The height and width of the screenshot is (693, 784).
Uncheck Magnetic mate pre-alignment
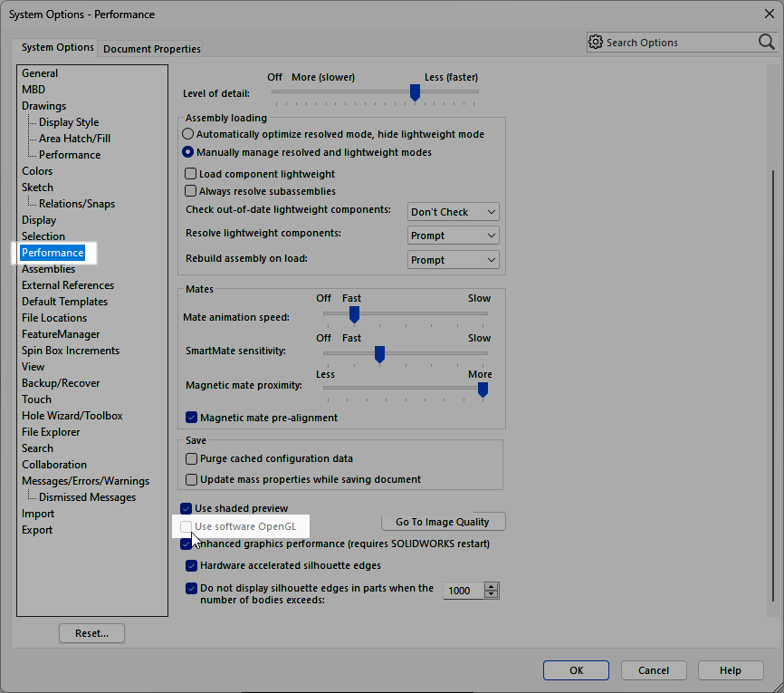(191, 418)
